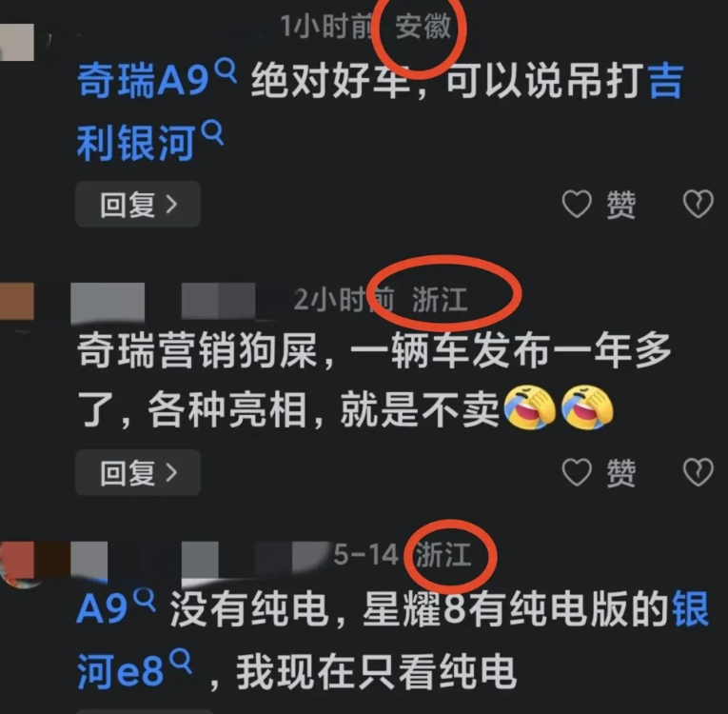Open 奇瑞A9 keyword link in first comment

[x=143, y=81]
